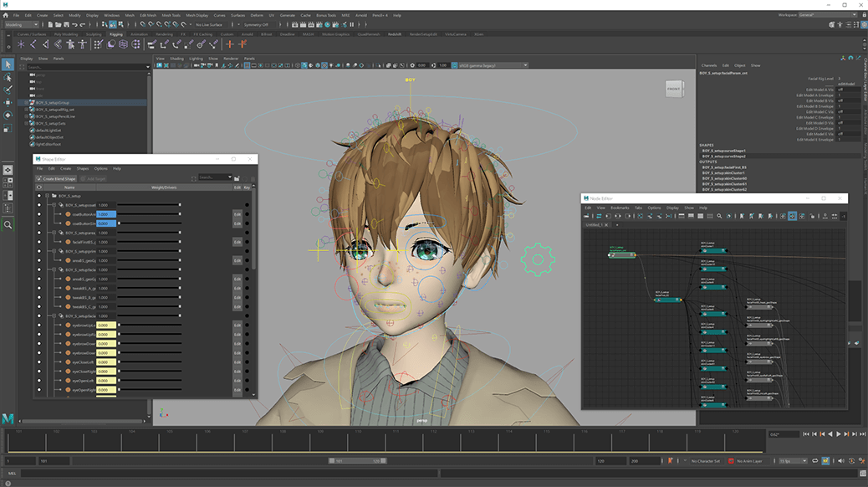The width and height of the screenshot is (868, 487).
Task: Open the Modeling menu set dropdown
Action: tap(22, 24)
